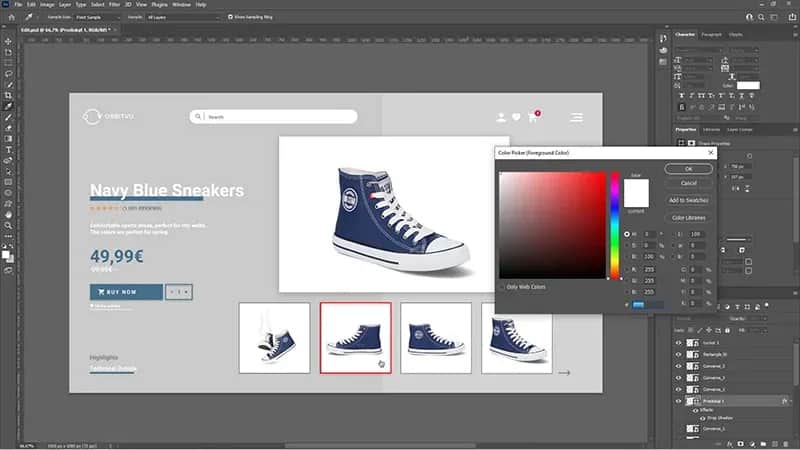Click the rainbow hue slider bar
This screenshot has width=800, height=450.
[615, 225]
